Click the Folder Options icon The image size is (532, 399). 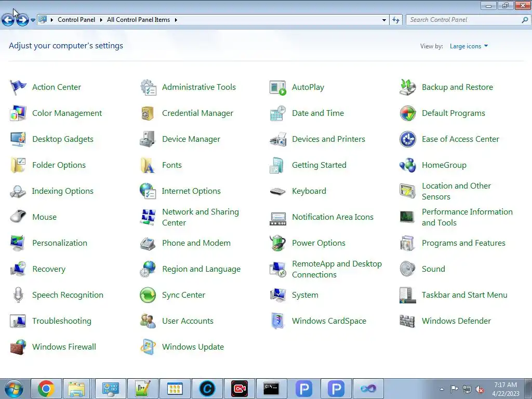(x=18, y=165)
